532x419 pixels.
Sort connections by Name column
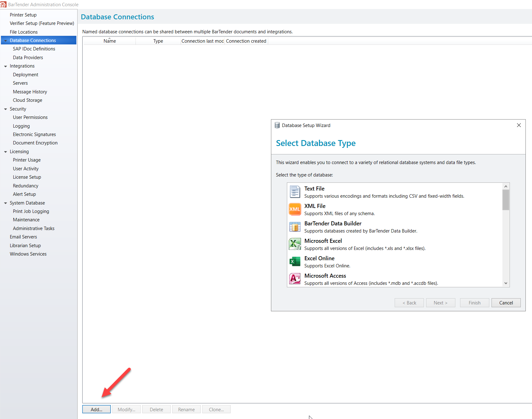click(x=109, y=41)
